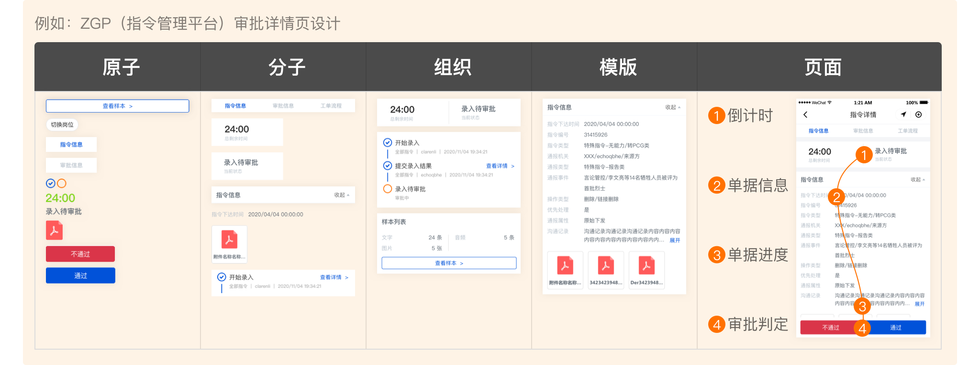This screenshot has width=980, height=365.
Task: Click the check circle beside 开始录入 in 组织 column
Action: click(x=388, y=142)
